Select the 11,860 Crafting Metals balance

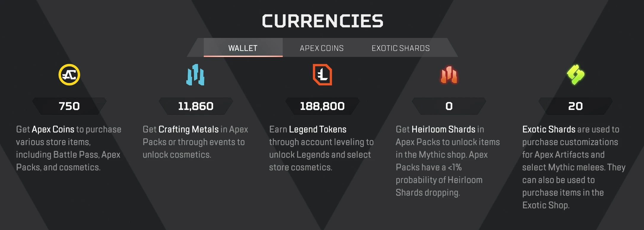pos(196,106)
